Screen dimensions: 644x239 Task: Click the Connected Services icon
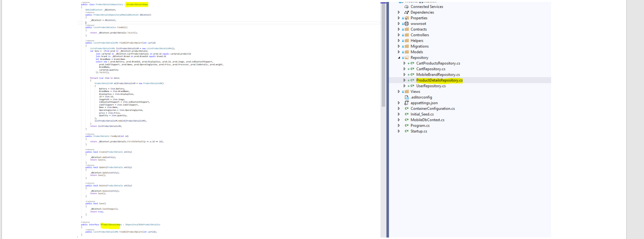(x=407, y=7)
